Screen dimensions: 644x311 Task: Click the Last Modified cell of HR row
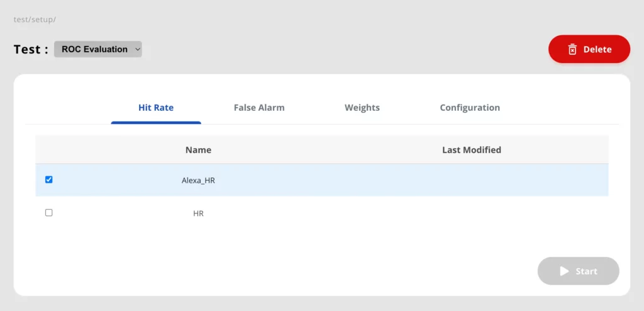[x=471, y=213]
